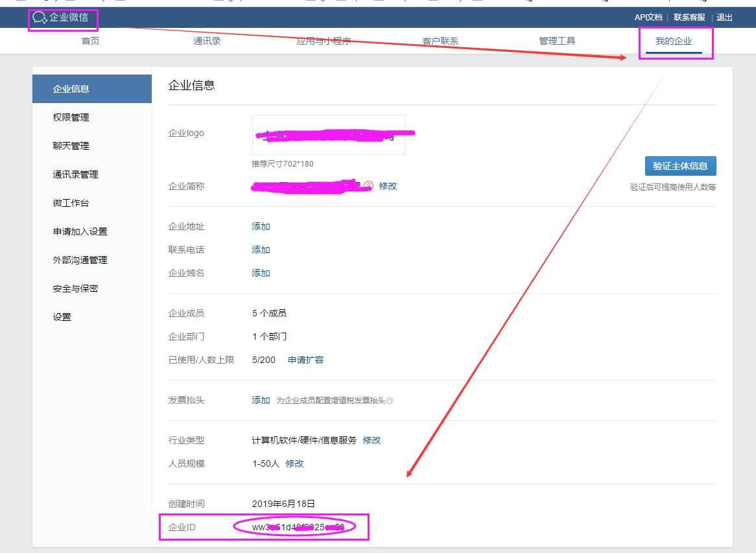Click the 企业信息 page heading

click(191, 86)
